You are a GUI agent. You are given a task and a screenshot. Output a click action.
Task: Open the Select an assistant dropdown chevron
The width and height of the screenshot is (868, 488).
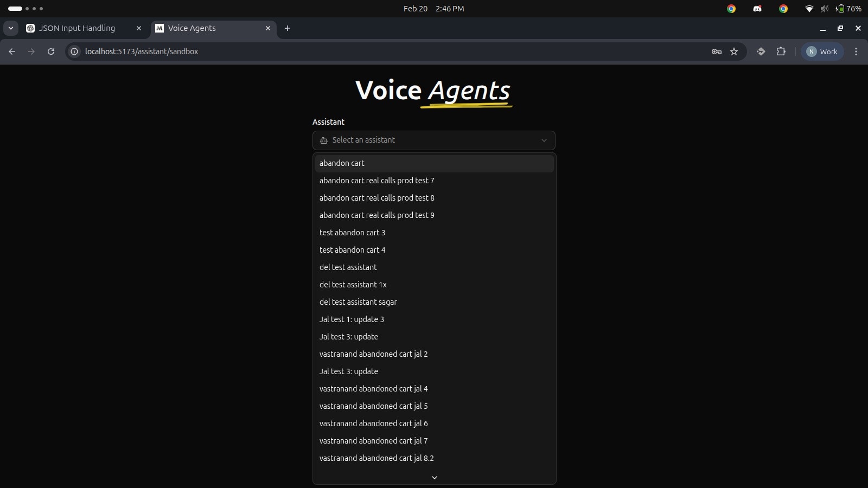coord(545,140)
